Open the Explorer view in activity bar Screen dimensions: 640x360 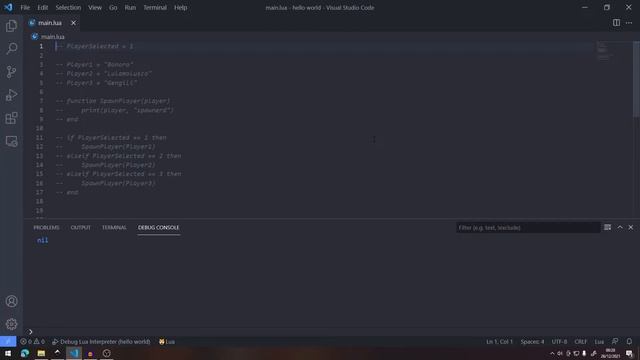pos(11,26)
